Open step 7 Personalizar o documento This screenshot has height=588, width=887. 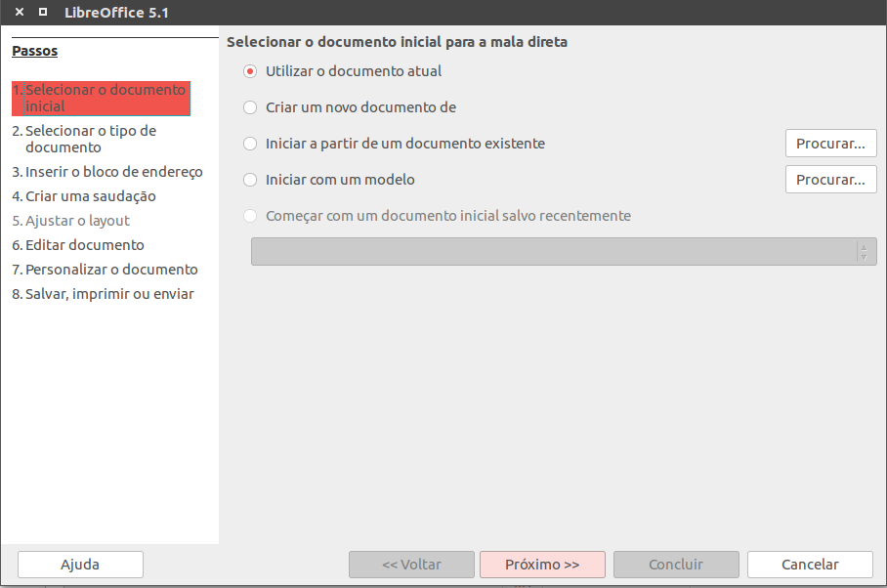click(x=106, y=270)
